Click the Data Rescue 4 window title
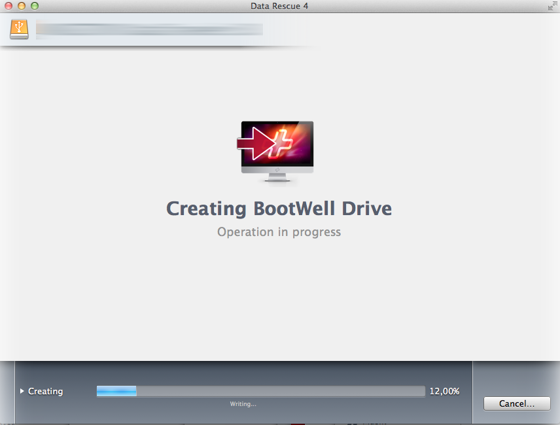 (x=279, y=6)
